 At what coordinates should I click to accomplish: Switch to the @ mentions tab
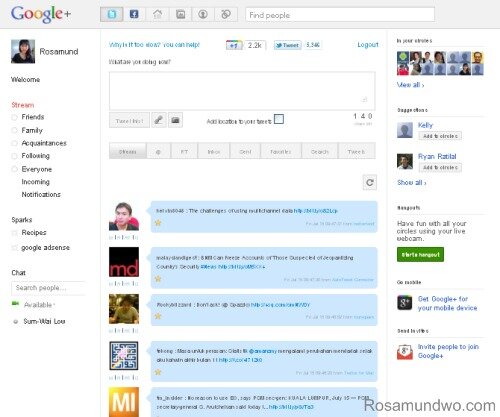pyautogui.click(x=158, y=152)
